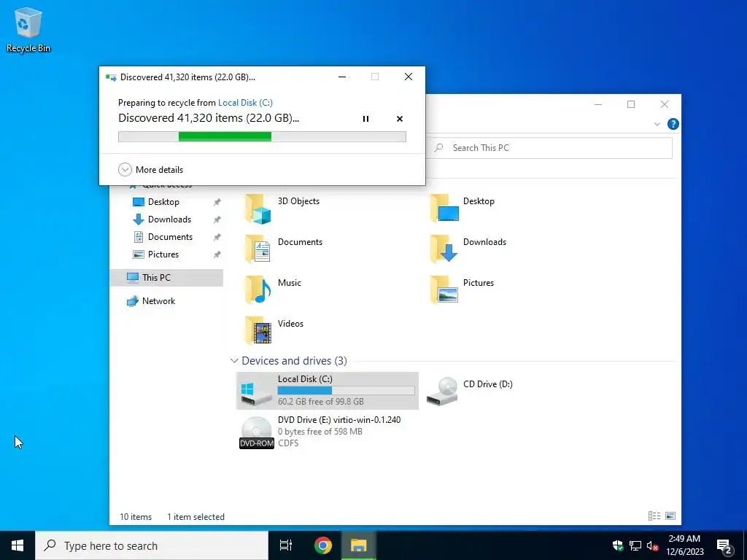Open the Recycle Bin desktop icon
Image resolution: width=747 pixels, height=560 pixels.
(28, 29)
